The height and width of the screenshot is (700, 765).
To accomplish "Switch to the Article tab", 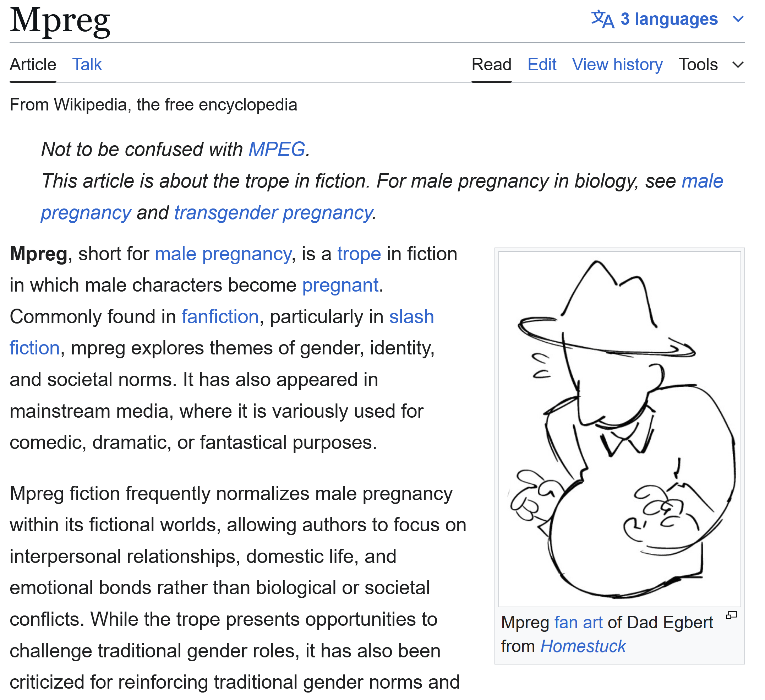I will tap(33, 65).
